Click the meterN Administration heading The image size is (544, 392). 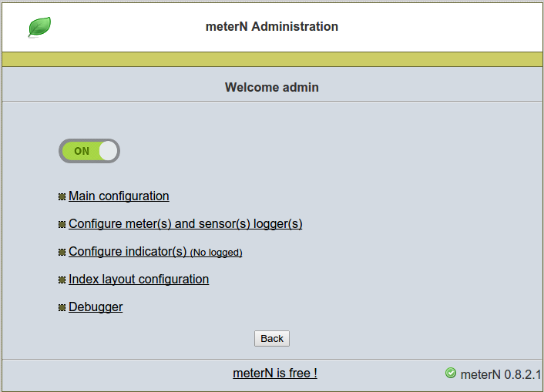click(x=272, y=27)
